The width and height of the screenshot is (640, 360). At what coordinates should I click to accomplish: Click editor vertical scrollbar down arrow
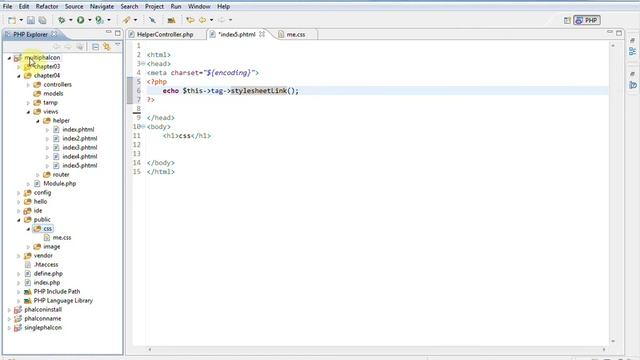pos(613,341)
